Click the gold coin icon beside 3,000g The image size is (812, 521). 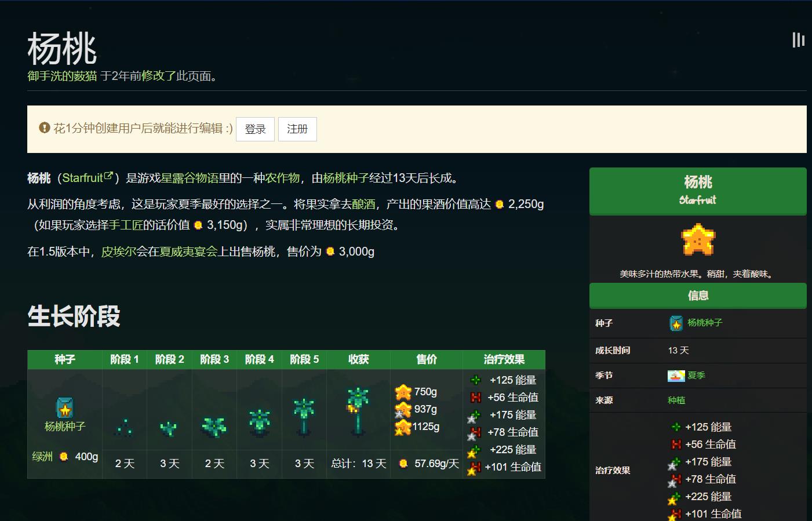pyautogui.click(x=330, y=252)
